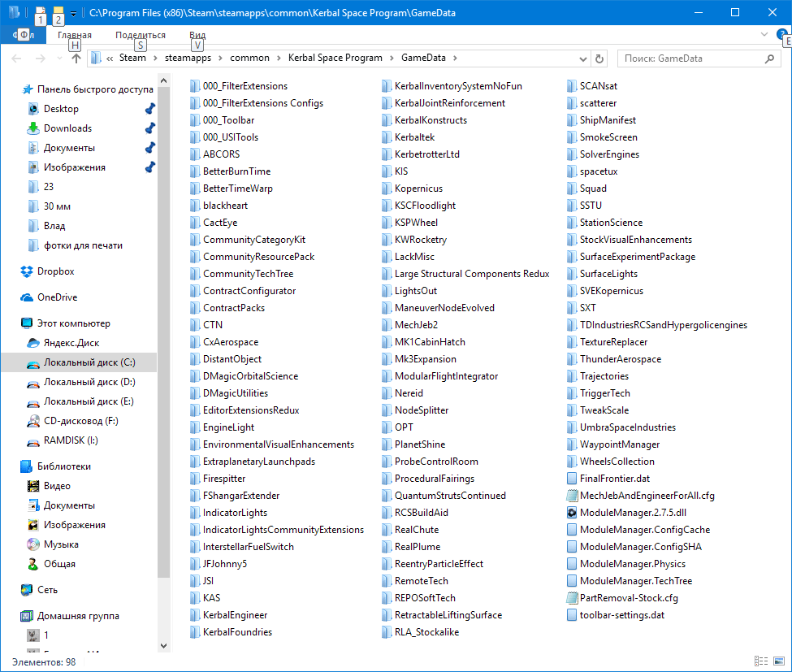This screenshot has height=672, width=792.
Task: Open the Поделиться ribbon tab
Action: [141, 35]
